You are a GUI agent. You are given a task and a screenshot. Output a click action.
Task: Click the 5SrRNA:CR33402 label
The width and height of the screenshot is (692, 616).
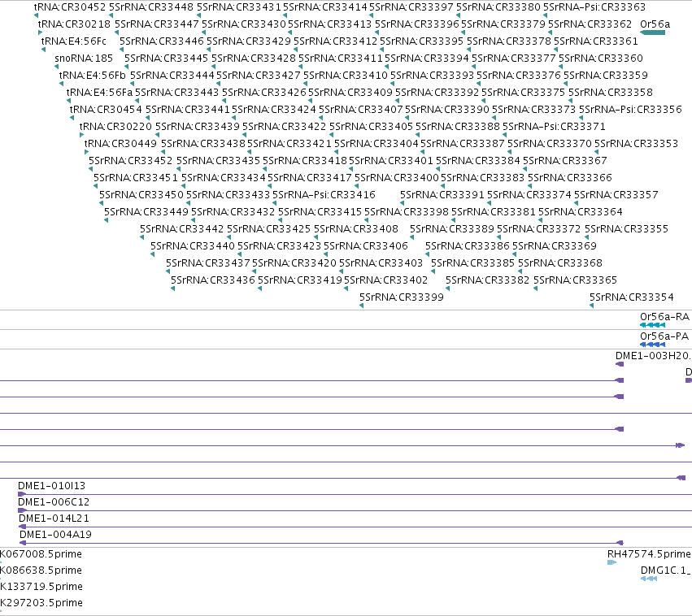[385, 280]
